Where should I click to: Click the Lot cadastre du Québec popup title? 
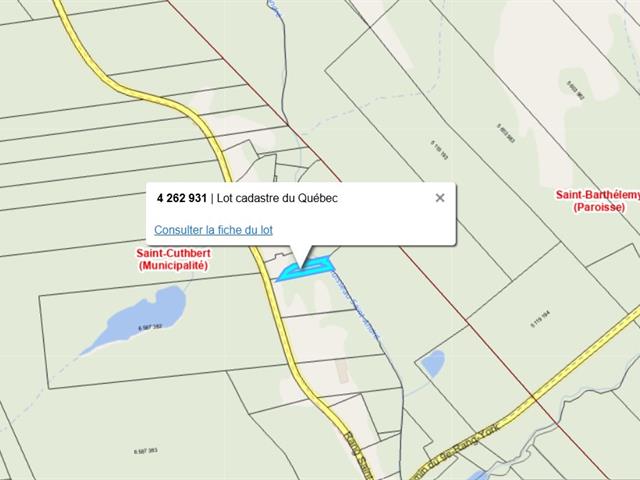277,198
